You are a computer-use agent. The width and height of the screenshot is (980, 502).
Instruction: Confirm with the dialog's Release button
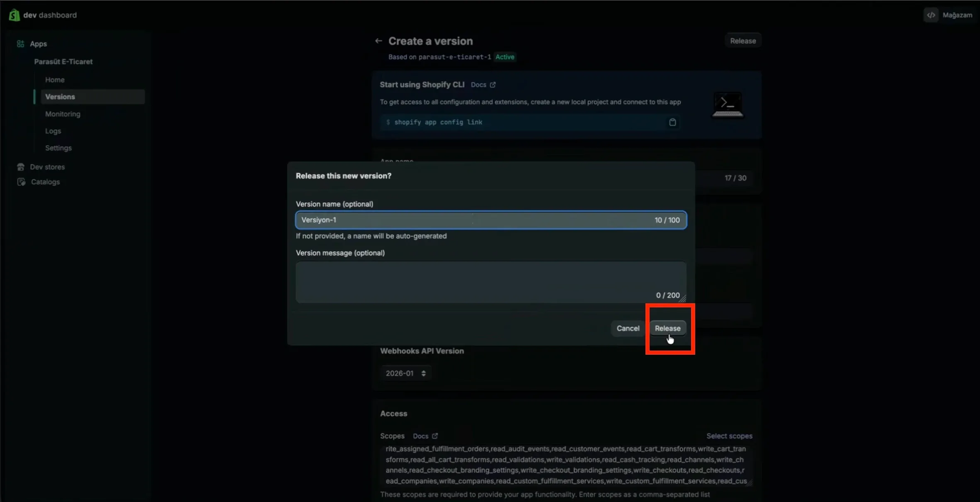[667, 328]
